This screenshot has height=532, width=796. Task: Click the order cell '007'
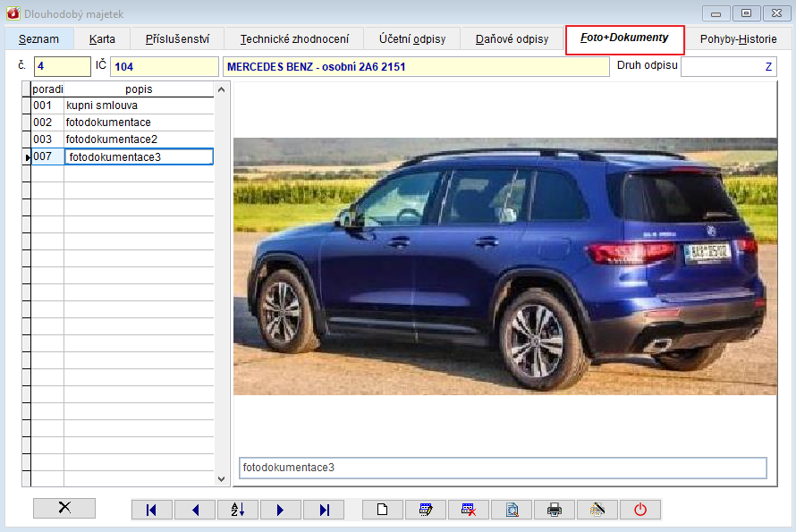pyautogui.click(x=47, y=156)
